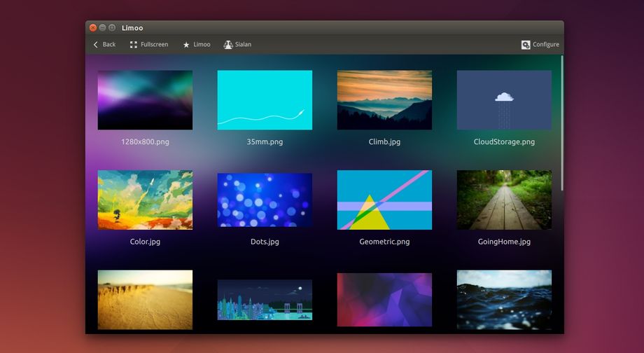Select the Color.jpg file name
The height and width of the screenshot is (353, 644).
145,242
